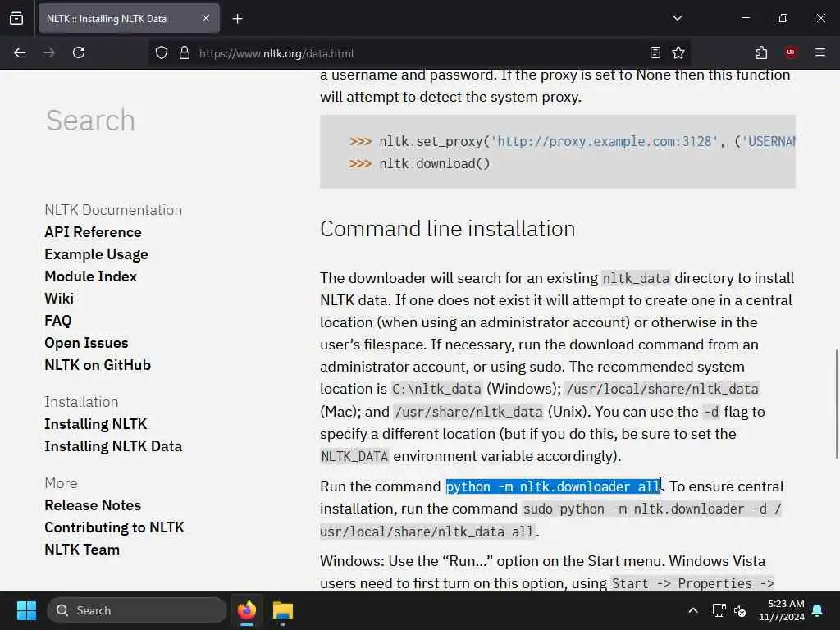The image size is (840, 630).
Task: Click the Command line installation heading
Action: [447, 229]
